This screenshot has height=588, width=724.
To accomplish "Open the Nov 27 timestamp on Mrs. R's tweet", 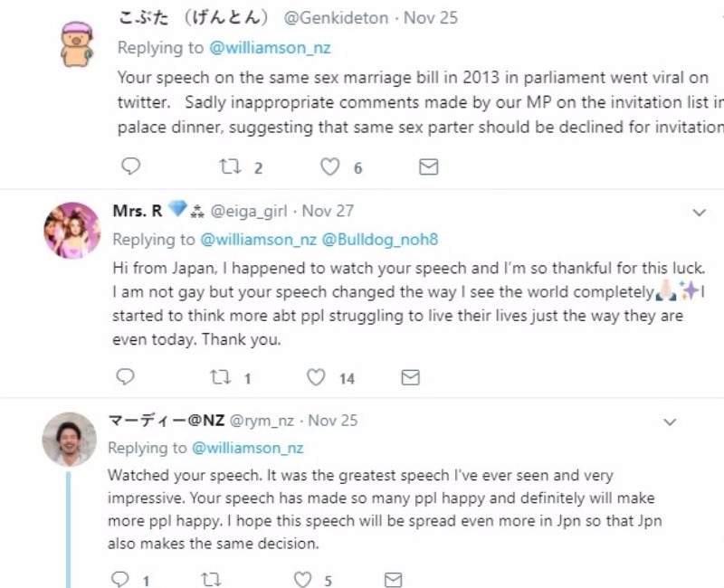I will point(328,211).
